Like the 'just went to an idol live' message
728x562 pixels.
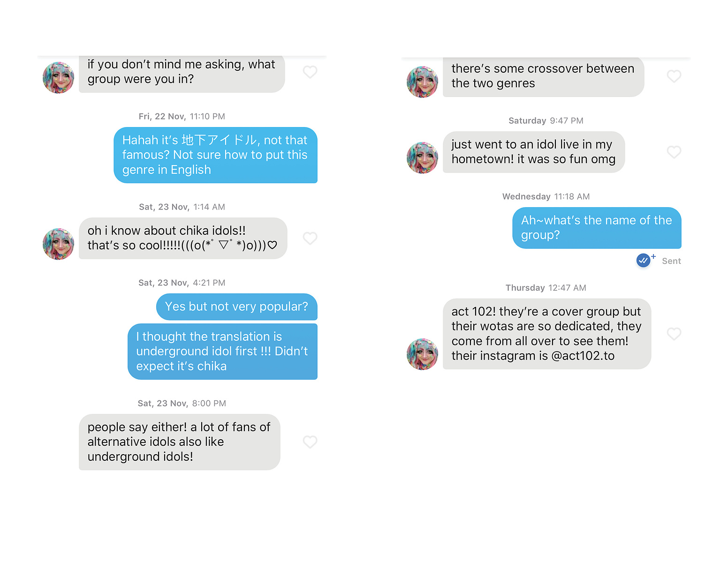point(674,152)
